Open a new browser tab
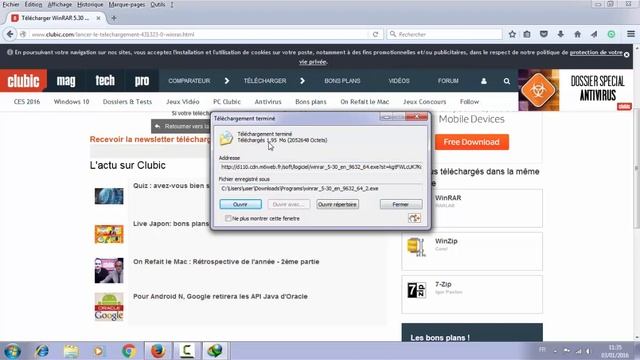 (x=114, y=18)
